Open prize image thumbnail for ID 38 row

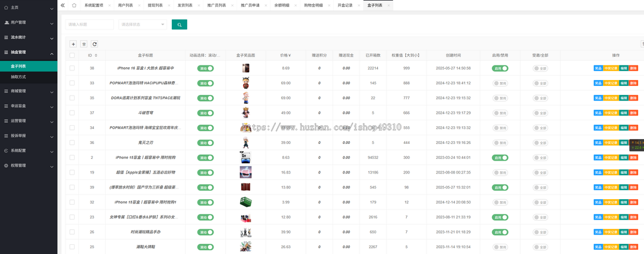[245, 68]
